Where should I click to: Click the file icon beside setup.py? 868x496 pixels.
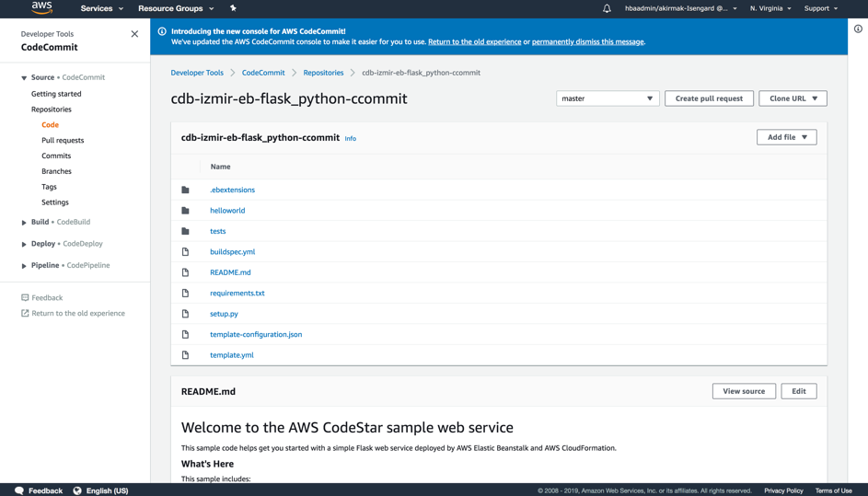click(185, 314)
